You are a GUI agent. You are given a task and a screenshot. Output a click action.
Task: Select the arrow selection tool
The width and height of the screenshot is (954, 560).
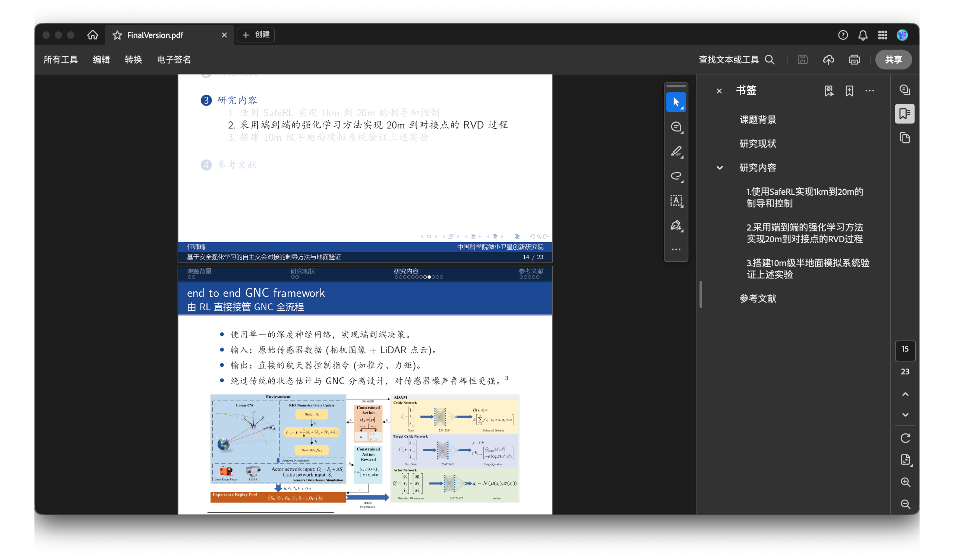[x=676, y=102]
